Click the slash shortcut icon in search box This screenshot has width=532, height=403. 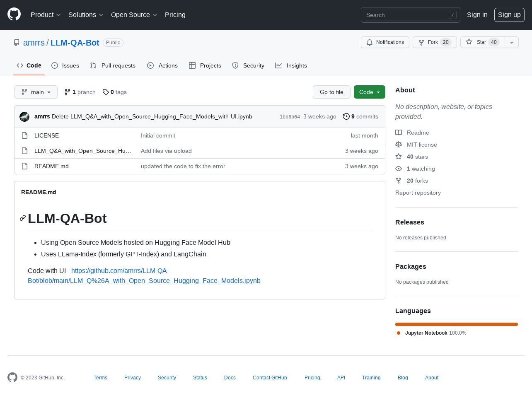(x=452, y=15)
